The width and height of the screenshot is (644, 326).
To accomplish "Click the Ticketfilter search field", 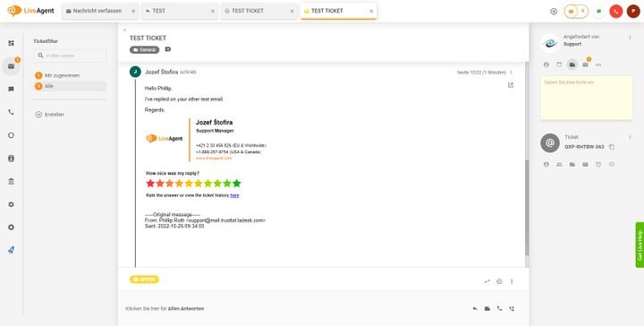I will click(70, 56).
